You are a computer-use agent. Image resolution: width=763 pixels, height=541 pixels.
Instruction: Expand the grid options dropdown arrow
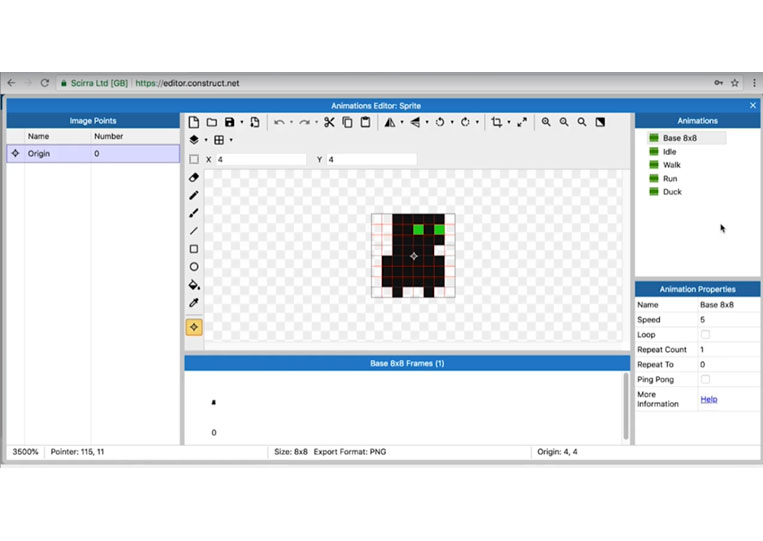click(x=231, y=140)
